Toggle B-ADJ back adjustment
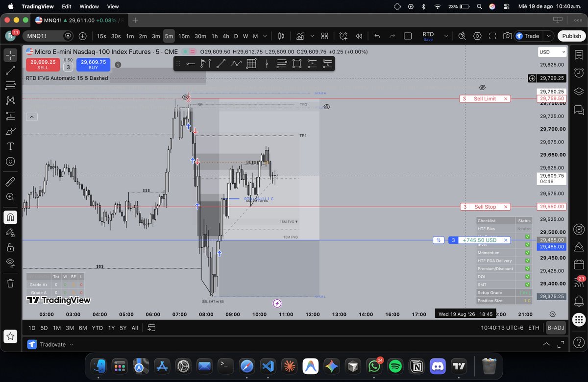Viewport: 588px width, 382px height. tap(556, 328)
